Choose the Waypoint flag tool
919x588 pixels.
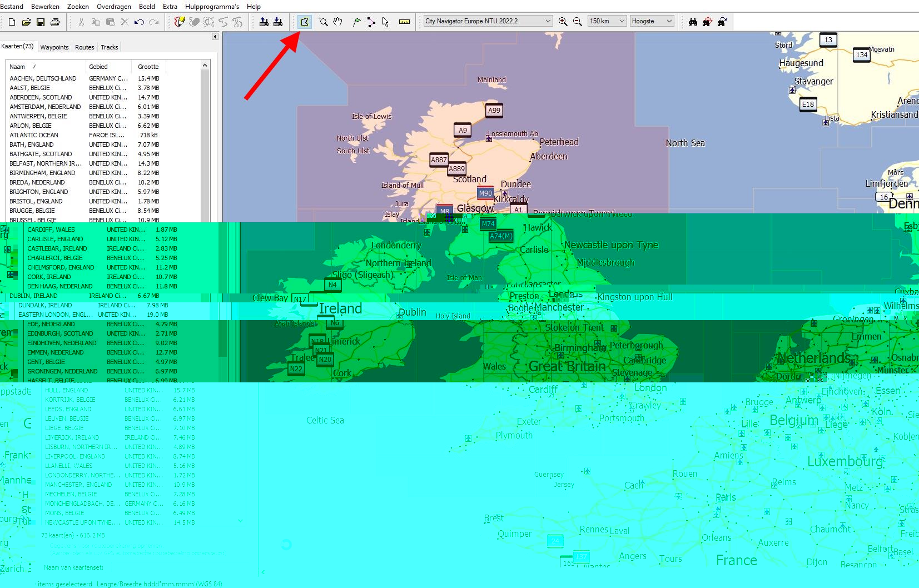point(356,21)
